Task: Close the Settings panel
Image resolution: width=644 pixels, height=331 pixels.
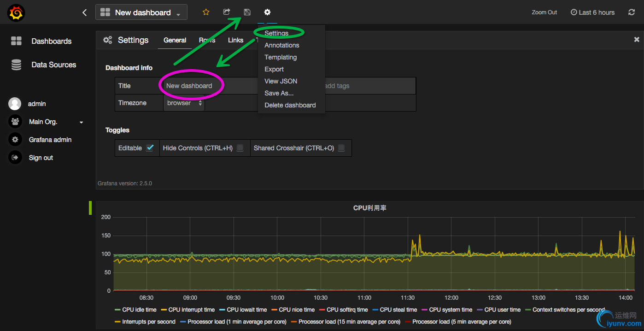Action: (x=637, y=40)
